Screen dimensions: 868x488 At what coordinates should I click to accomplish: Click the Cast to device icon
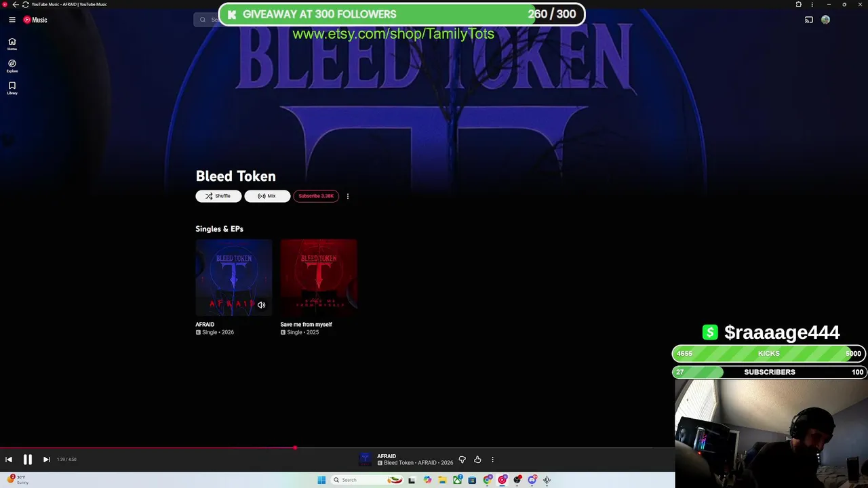808,20
